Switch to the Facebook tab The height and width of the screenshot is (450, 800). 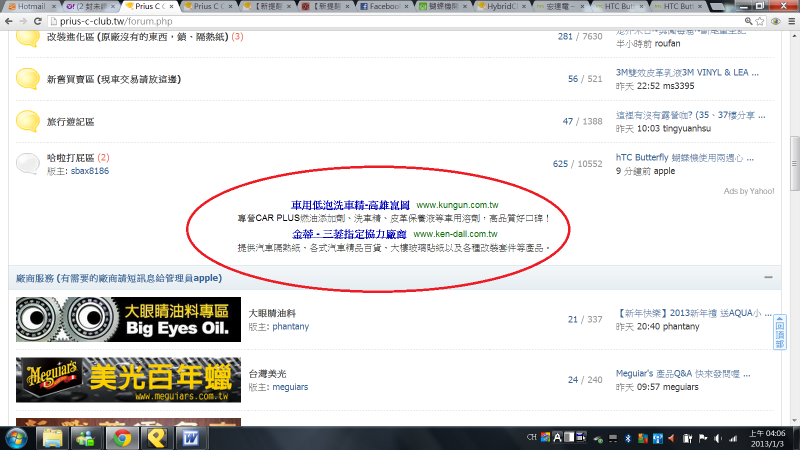[384, 6]
